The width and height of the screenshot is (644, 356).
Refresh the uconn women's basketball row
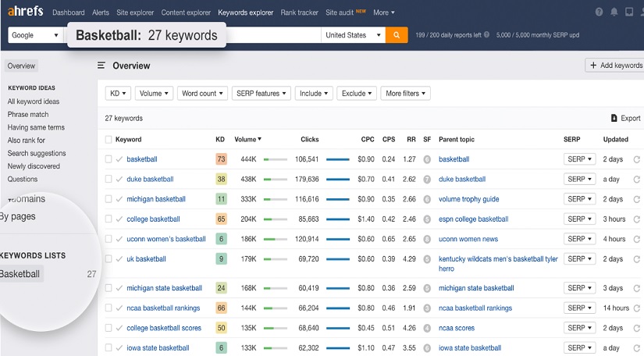[x=637, y=239]
